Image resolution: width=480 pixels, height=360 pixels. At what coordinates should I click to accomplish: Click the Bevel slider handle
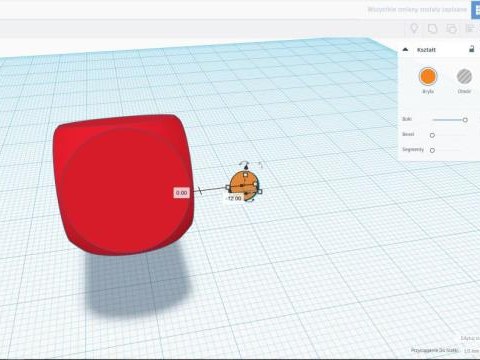pos(432,135)
